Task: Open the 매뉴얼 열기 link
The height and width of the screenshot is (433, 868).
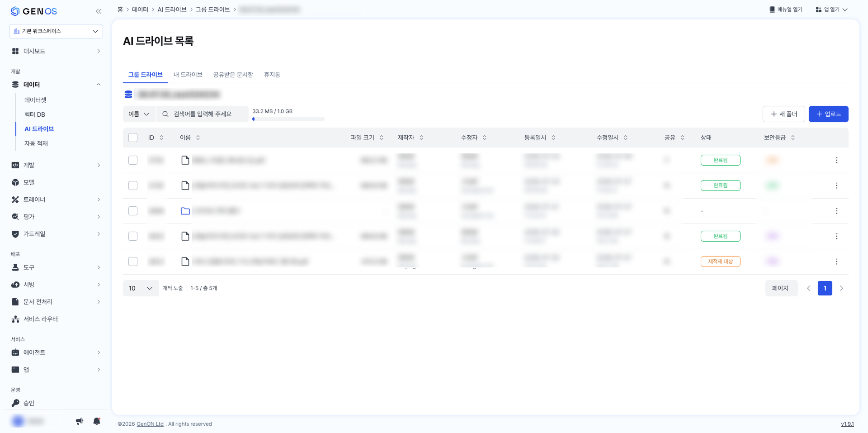Action: point(786,10)
